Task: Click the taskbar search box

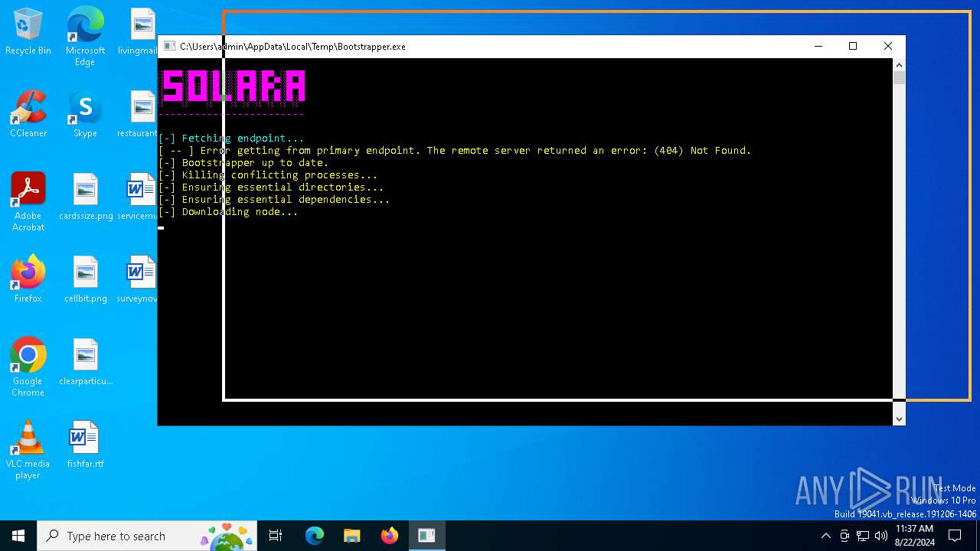Action: click(147, 536)
